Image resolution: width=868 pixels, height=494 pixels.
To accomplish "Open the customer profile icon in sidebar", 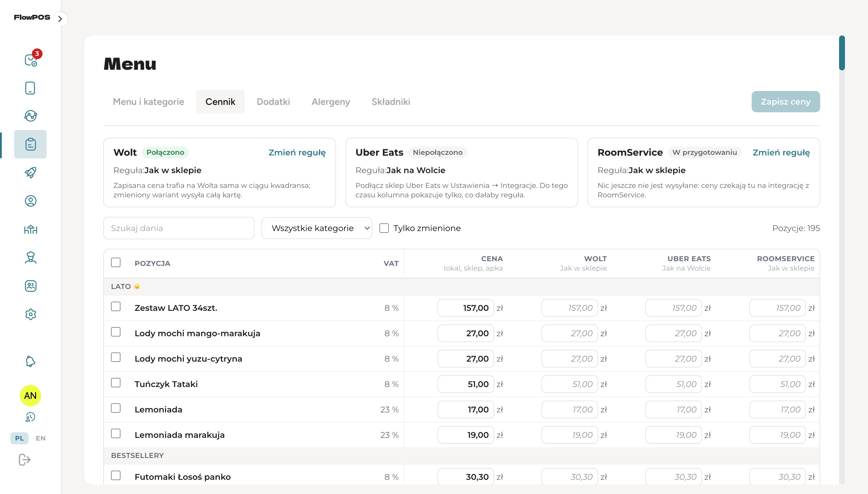I will click(30, 201).
